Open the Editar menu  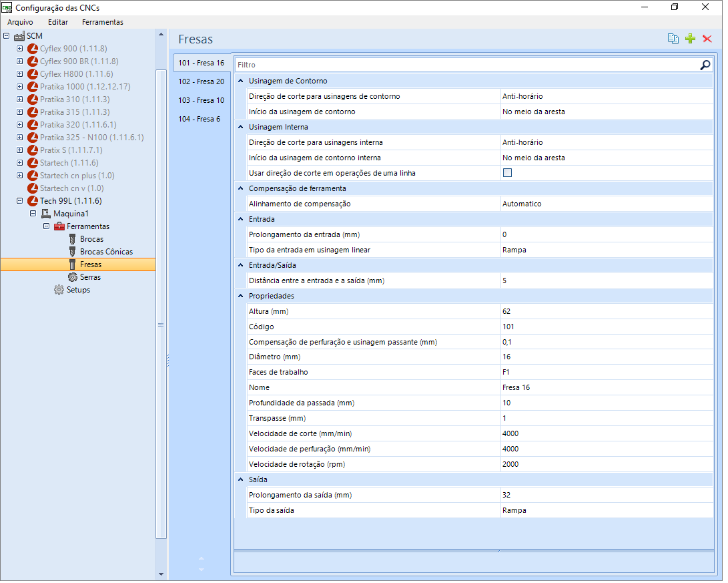59,22
